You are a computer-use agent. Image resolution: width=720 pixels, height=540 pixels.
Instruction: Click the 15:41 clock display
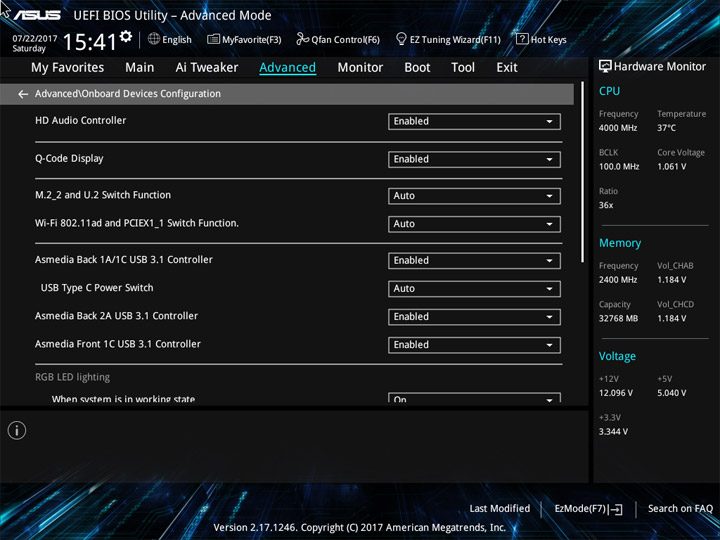[90, 42]
